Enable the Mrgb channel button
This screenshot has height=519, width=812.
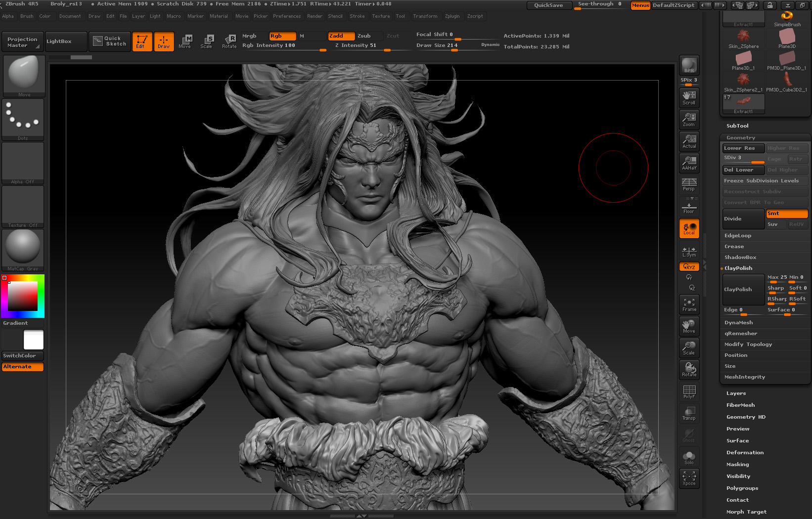254,36
